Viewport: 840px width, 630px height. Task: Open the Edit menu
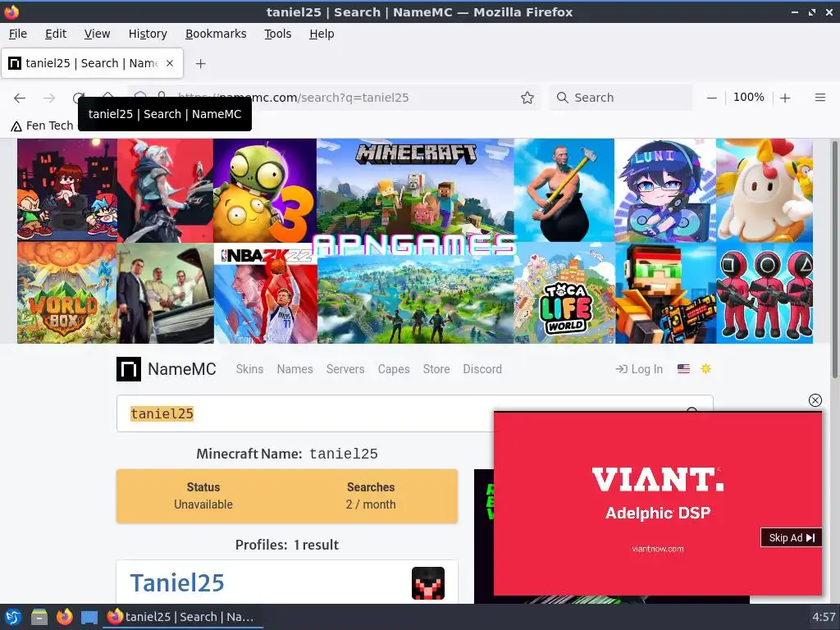[56, 34]
